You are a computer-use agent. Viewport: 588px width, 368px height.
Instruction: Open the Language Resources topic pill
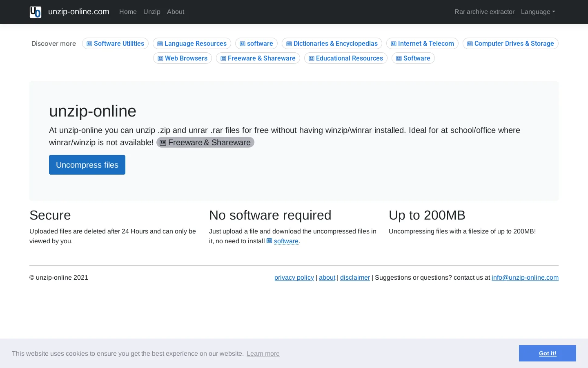192,43
